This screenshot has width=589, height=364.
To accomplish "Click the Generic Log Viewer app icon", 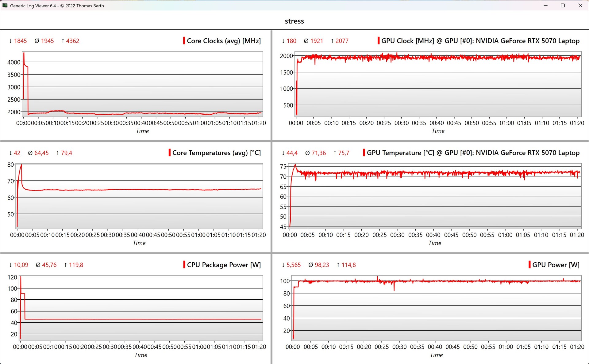I will tap(5, 6).
